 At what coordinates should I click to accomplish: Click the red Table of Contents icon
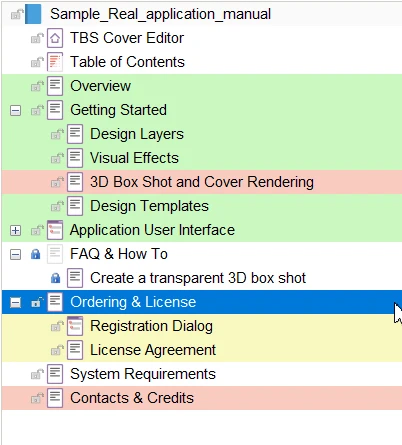pos(55,62)
